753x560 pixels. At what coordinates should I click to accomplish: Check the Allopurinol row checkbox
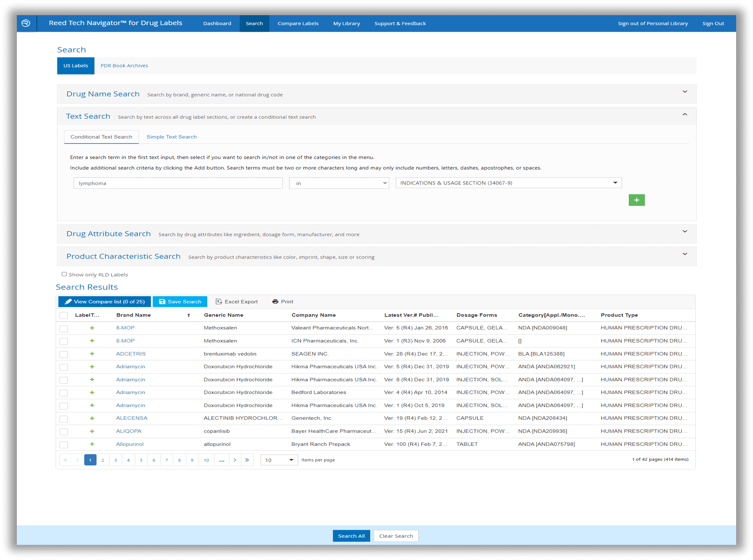[x=64, y=444]
